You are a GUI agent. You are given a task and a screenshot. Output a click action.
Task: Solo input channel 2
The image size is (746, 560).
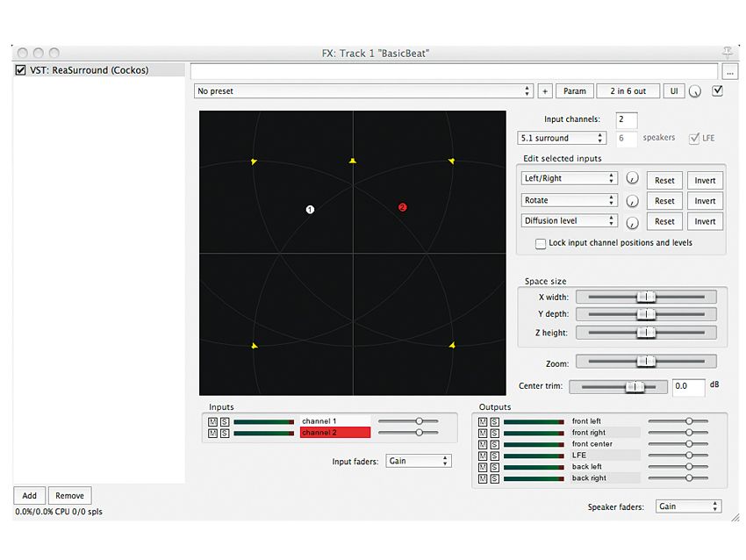(x=225, y=433)
